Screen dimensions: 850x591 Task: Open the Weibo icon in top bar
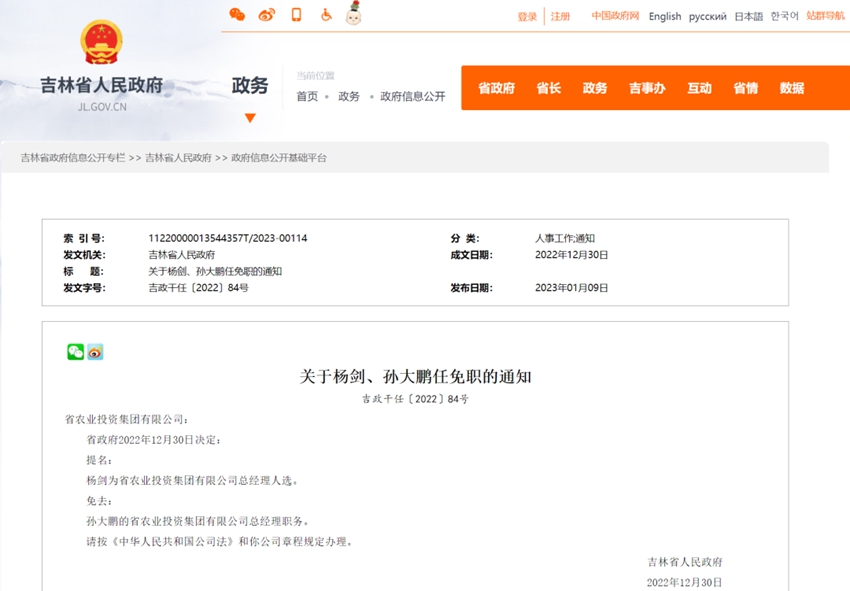pos(266,15)
